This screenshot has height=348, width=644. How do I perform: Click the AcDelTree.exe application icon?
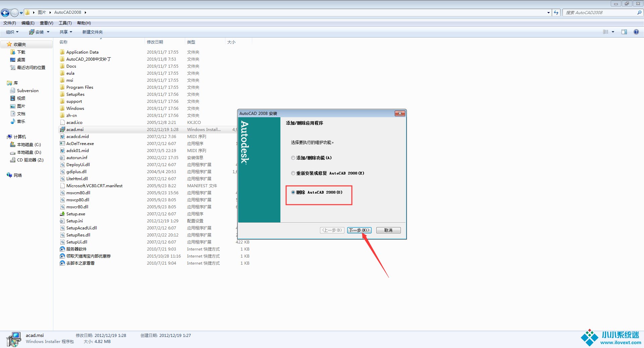[62, 144]
